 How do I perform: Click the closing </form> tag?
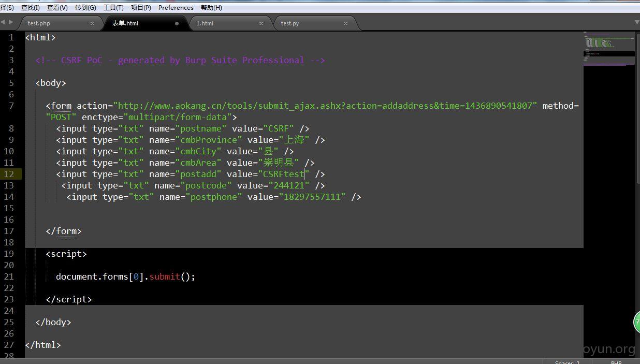tap(64, 231)
